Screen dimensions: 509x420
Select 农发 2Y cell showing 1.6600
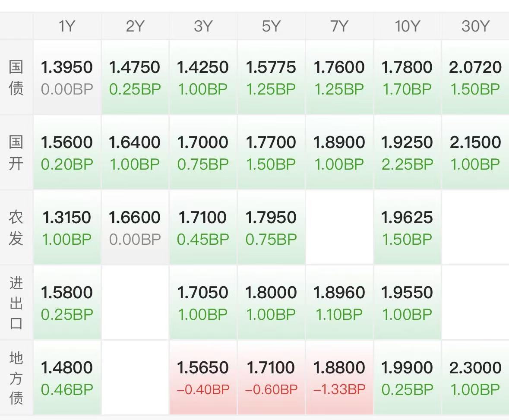135,227
